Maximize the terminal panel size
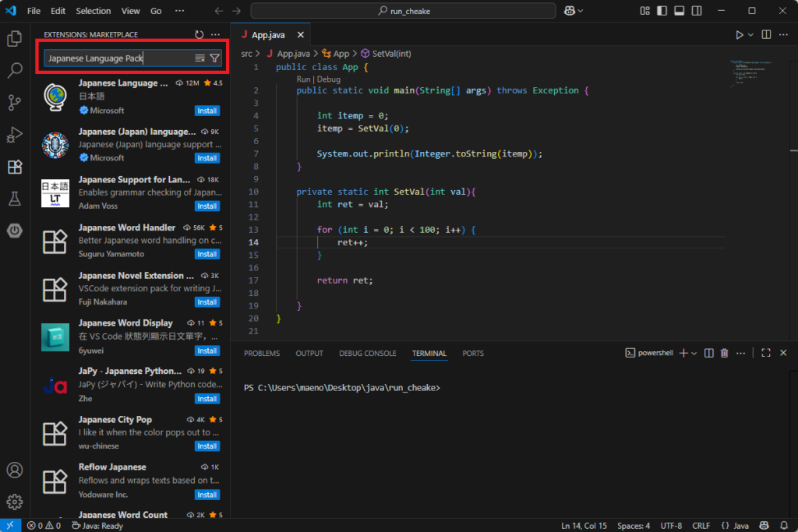Screen dimensions: 798x532 (x=766, y=353)
